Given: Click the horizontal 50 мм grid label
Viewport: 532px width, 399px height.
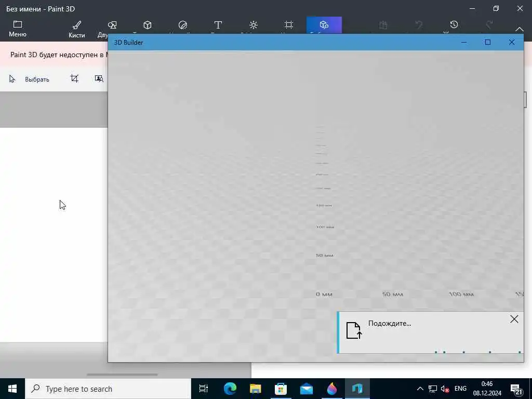Looking at the screenshot, I should pos(393,294).
